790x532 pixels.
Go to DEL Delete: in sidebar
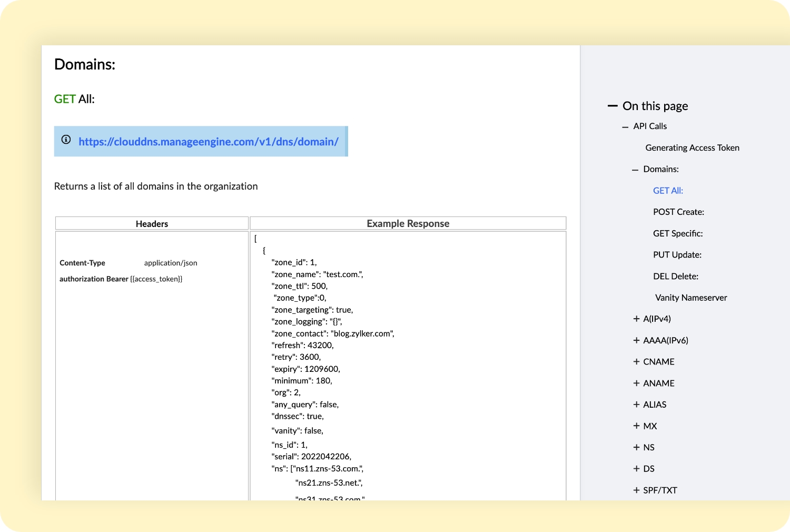676,276
